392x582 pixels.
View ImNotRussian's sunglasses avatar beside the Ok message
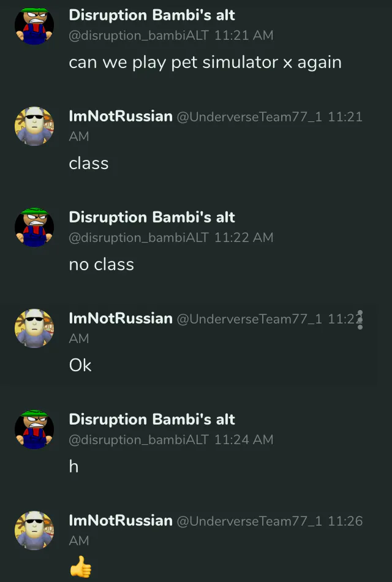tap(34, 328)
